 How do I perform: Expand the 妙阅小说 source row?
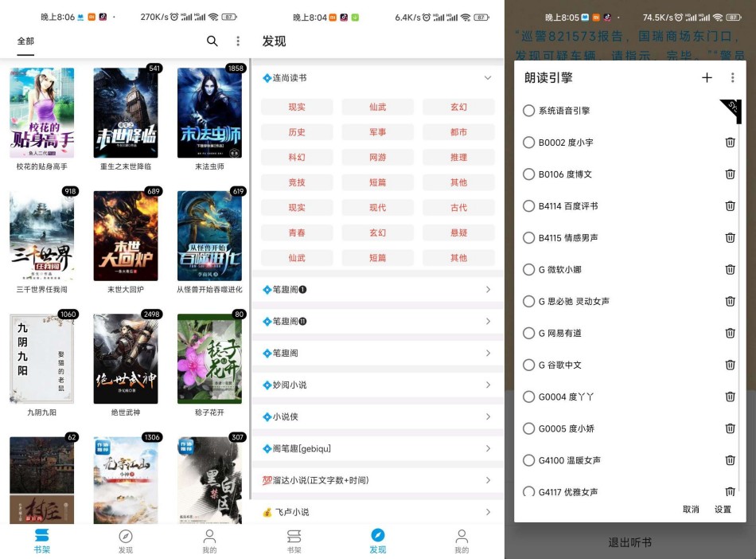point(488,385)
